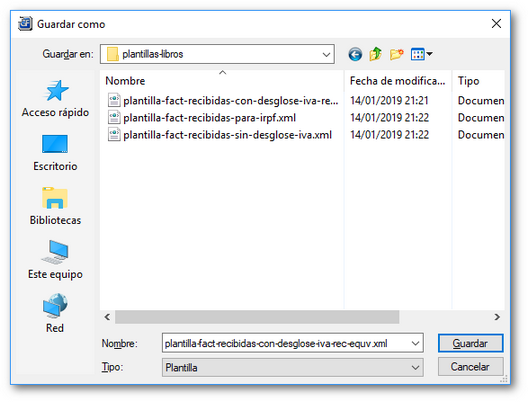Expand the Guardar en folder dropdown
The image size is (528, 402).
point(326,54)
